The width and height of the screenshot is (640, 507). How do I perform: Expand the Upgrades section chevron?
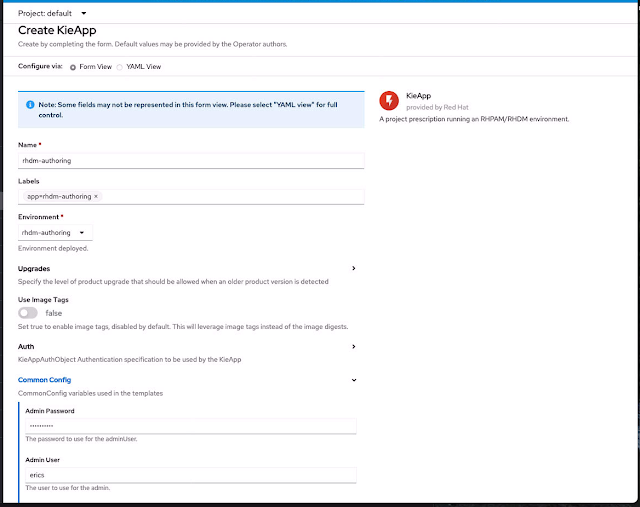tap(354, 268)
